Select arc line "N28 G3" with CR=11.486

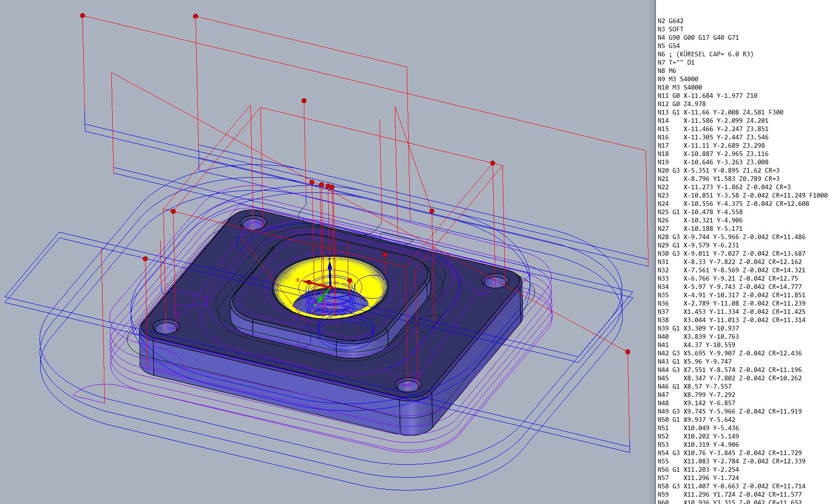pos(732,237)
